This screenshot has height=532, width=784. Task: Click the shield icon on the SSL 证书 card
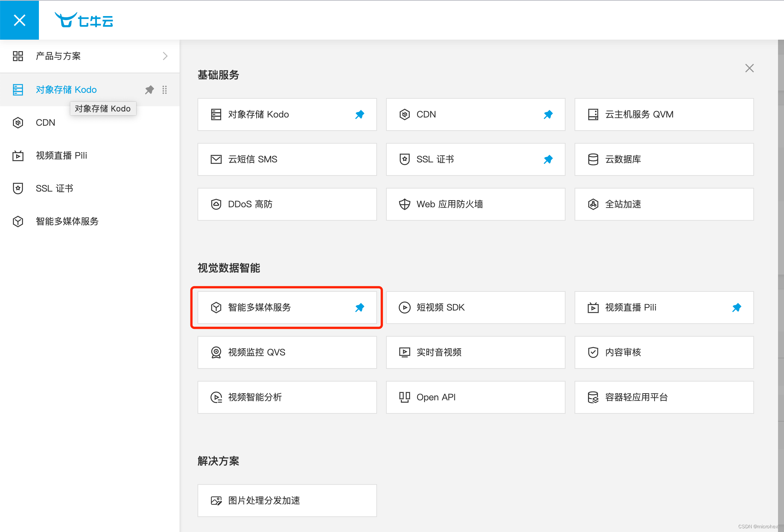tap(405, 159)
